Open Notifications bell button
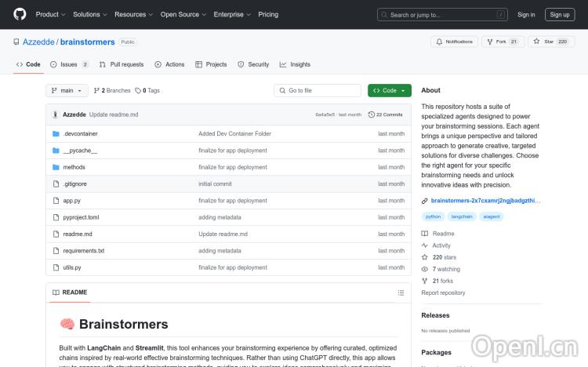Screen dimensions: 588x367 pyautogui.click(x=454, y=42)
